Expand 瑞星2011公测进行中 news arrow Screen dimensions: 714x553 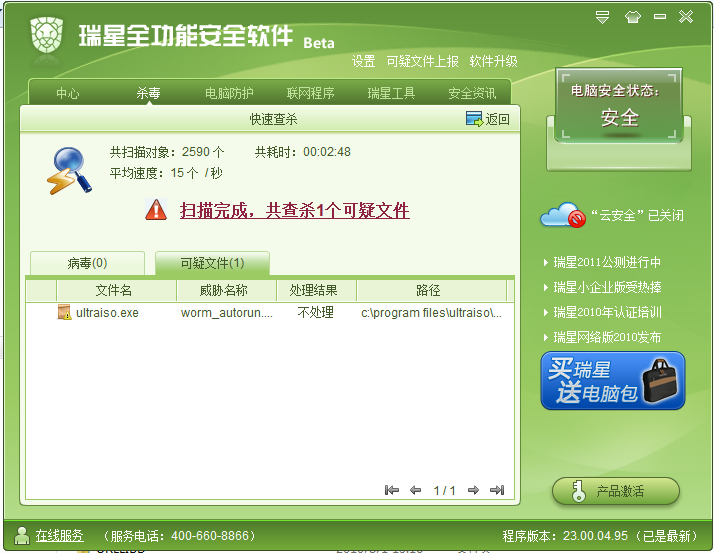tap(546, 262)
